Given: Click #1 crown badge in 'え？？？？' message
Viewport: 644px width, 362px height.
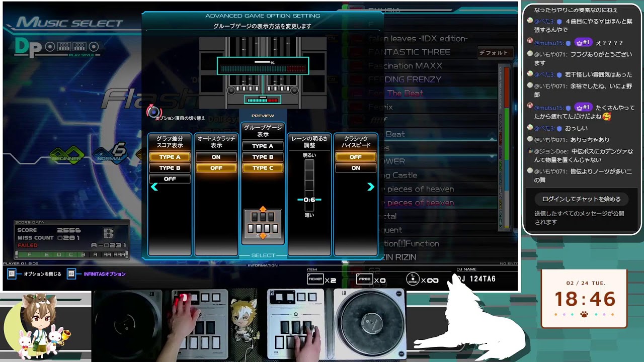Looking at the screenshot, I should 583,43.
